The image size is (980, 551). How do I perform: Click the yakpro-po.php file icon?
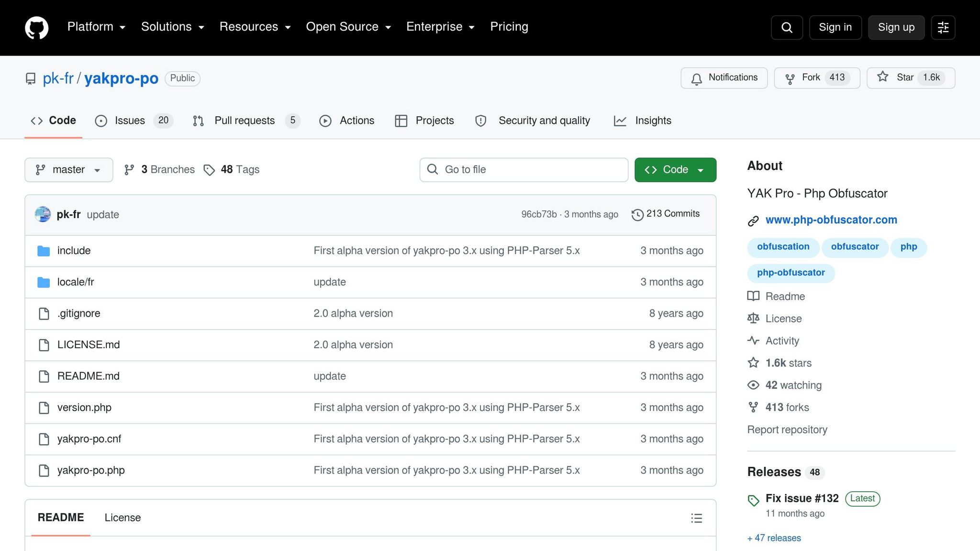[x=44, y=471]
